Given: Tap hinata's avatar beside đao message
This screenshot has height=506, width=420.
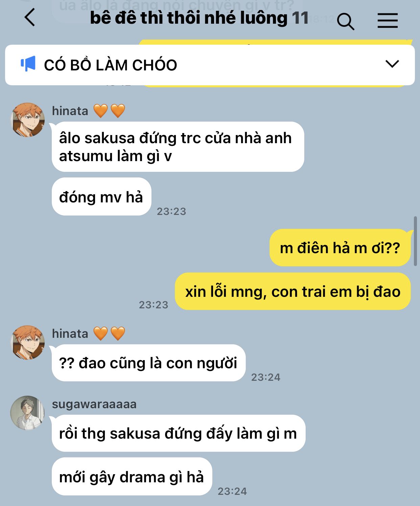Looking at the screenshot, I should click(28, 343).
